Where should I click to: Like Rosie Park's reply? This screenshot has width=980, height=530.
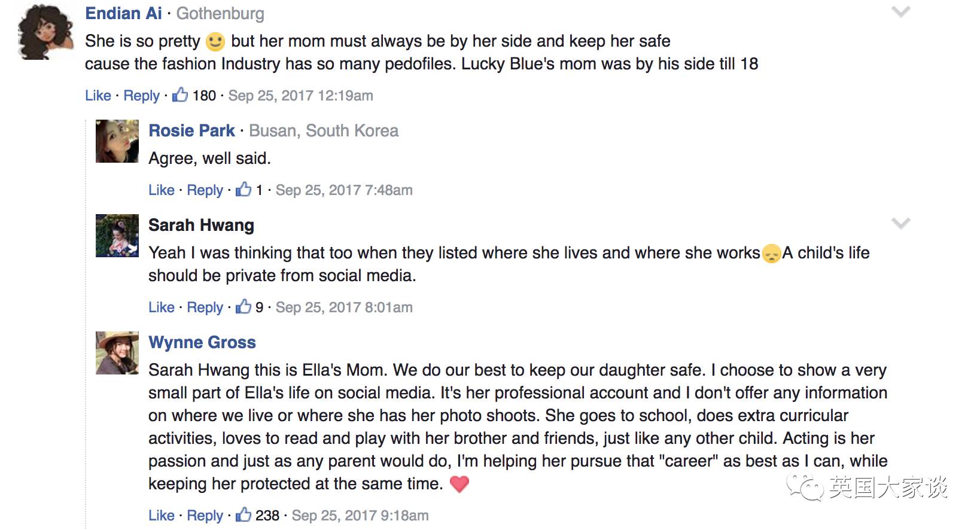click(162, 190)
